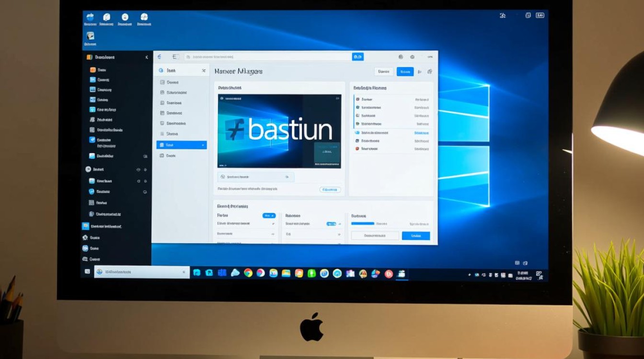
Task: Click the blue button beside the address bar
Action: pyautogui.click(x=357, y=56)
